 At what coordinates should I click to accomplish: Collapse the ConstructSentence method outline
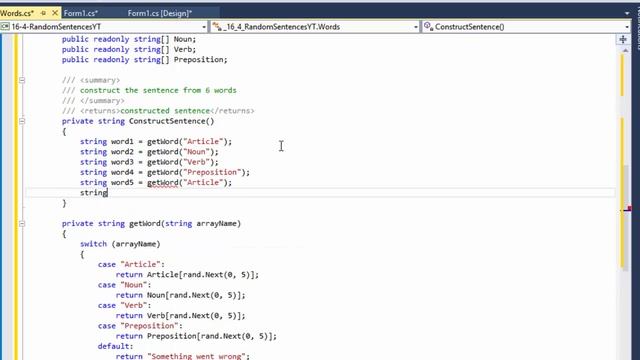[x=22, y=121]
